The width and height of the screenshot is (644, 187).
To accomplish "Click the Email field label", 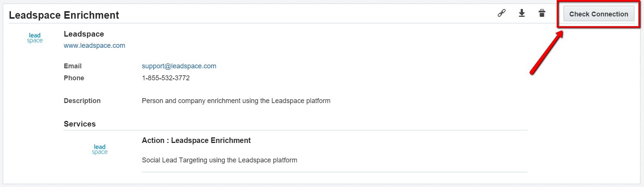I will 73,66.
